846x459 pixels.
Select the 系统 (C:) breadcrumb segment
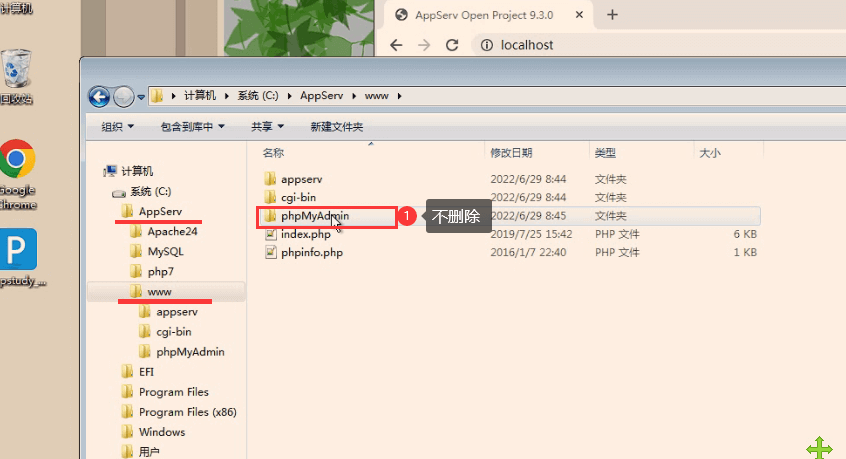pyautogui.click(x=258, y=95)
